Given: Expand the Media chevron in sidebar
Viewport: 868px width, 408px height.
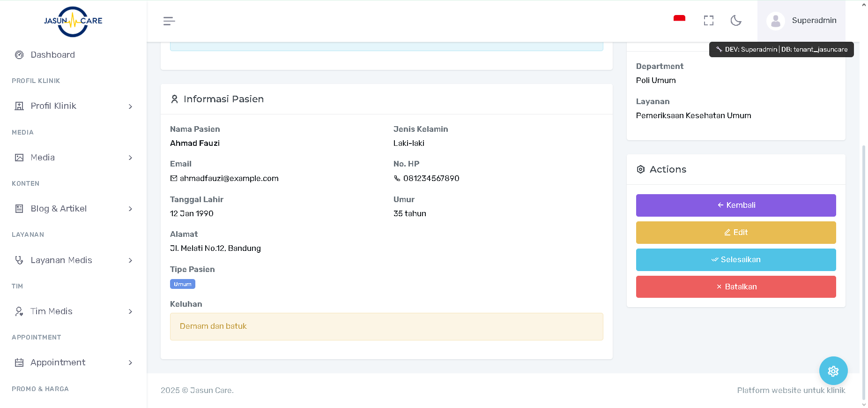Looking at the screenshot, I should [x=130, y=158].
